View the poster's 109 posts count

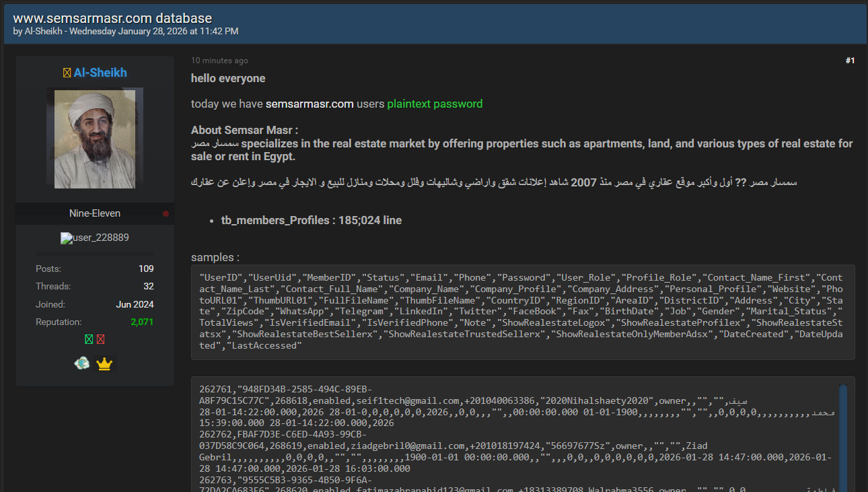146,269
